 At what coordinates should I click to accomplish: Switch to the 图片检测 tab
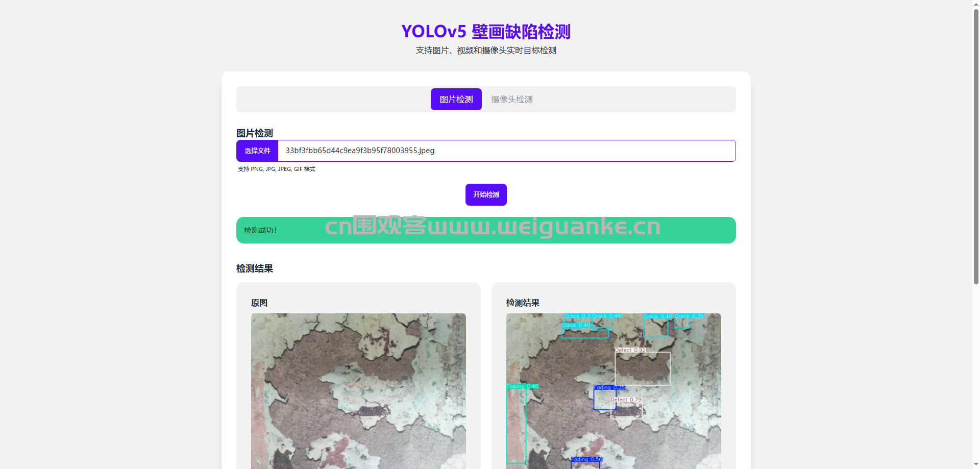[456, 100]
